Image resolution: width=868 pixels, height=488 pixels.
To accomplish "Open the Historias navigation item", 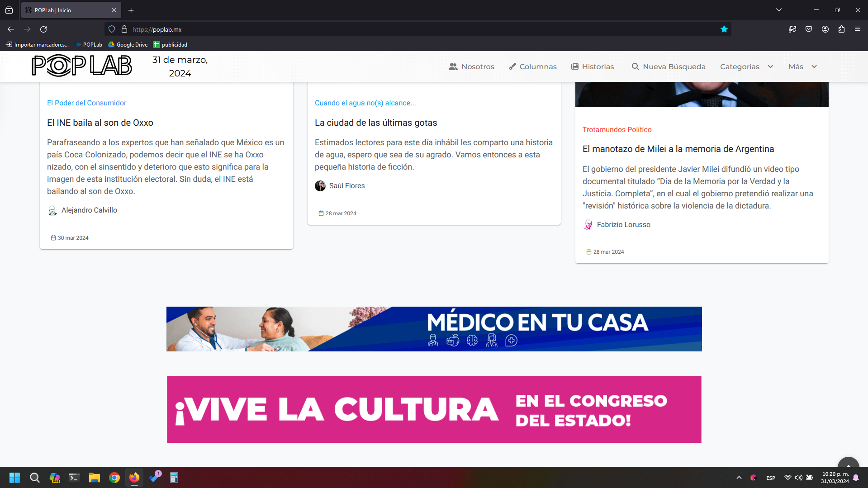I will [592, 66].
